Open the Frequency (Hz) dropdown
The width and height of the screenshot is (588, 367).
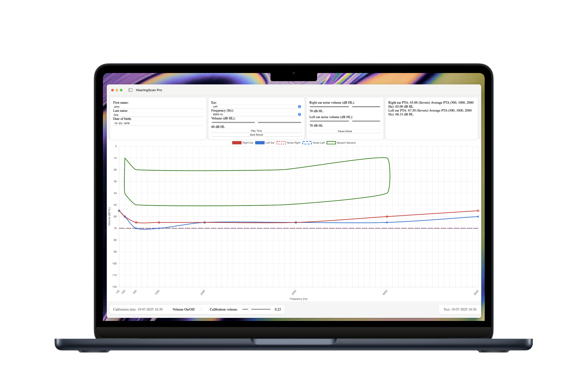[x=256, y=114]
